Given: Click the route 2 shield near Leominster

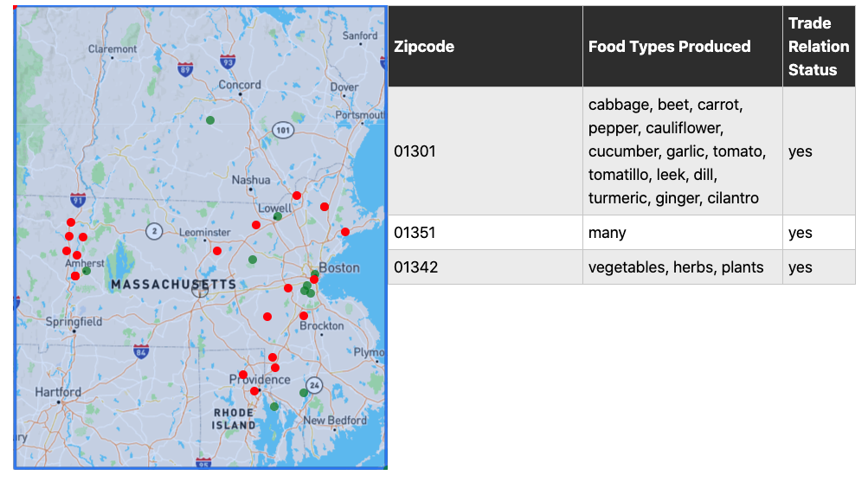Looking at the screenshot, I should 154,231.
